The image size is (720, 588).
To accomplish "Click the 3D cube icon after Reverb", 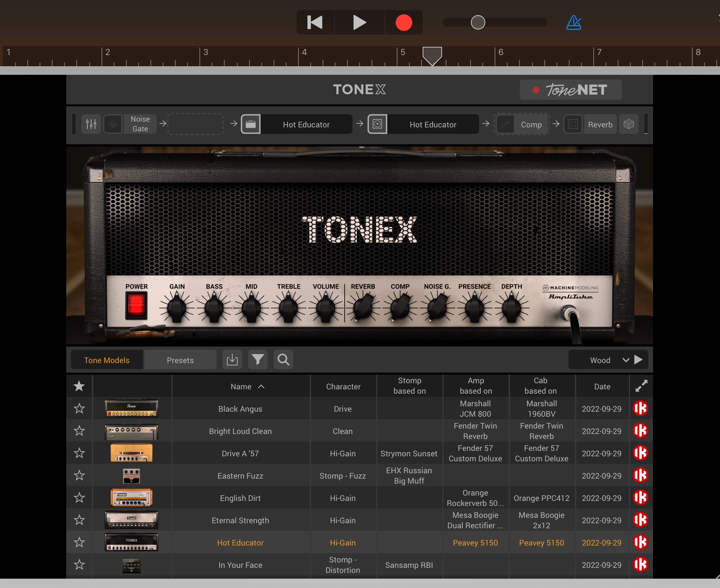I will coord(629,124).
